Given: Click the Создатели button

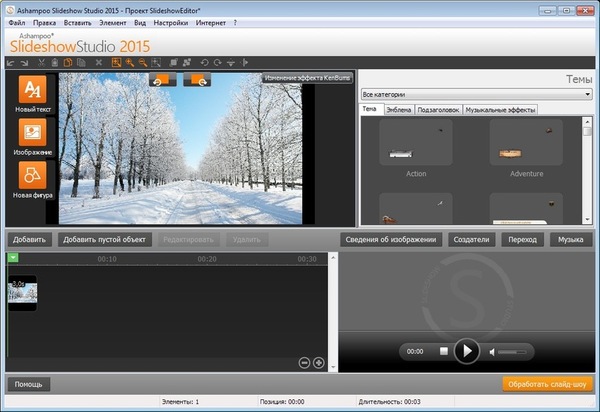Looking at the screenshot, I should [x=471, y=240].
